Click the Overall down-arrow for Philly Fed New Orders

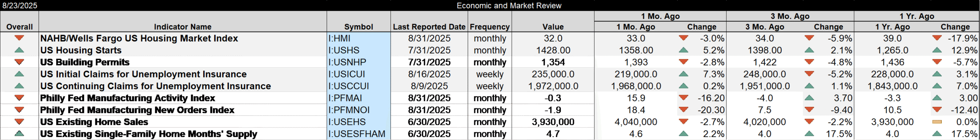point(19,110)
